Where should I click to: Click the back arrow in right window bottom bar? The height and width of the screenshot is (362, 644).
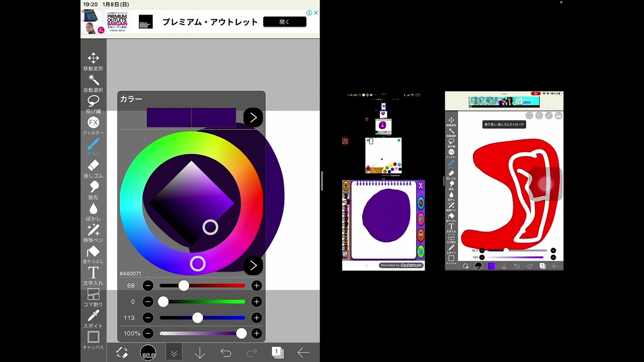[555, 266]
